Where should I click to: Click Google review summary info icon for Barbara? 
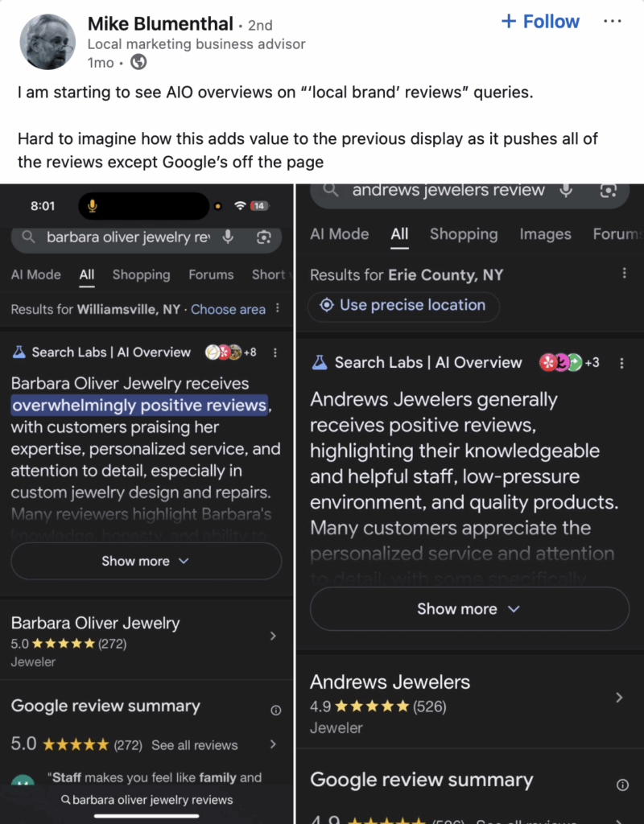(276, 710)
